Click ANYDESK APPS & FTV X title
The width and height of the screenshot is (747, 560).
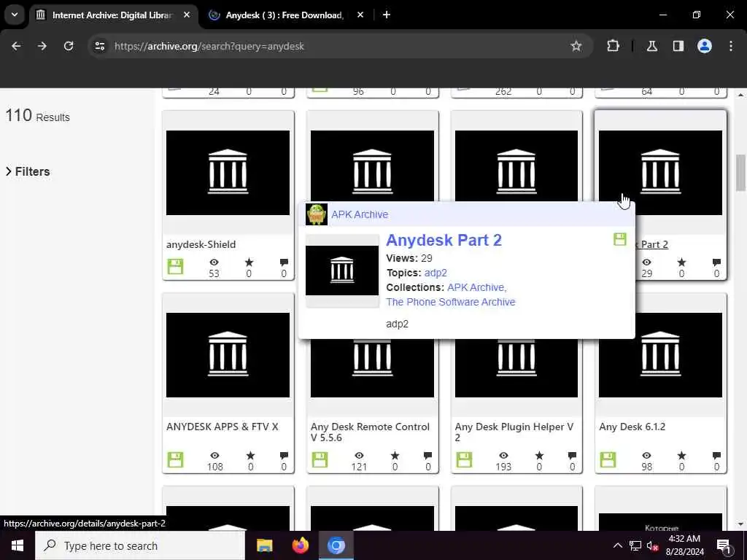click(222, 427)
